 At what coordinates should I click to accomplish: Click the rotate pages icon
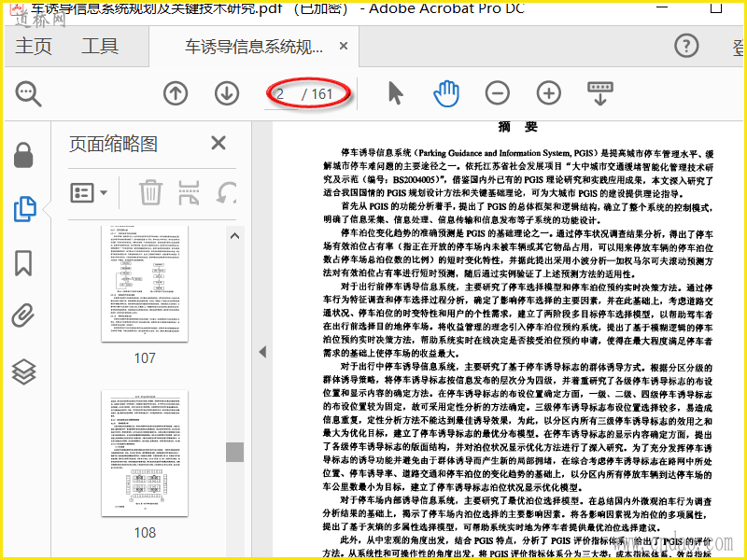tap(227, 192)
